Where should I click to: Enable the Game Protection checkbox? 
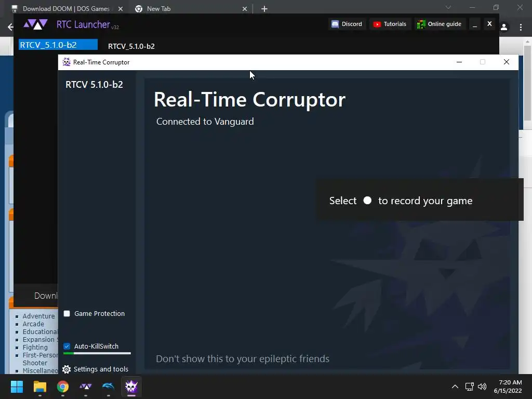pos(67,313)
